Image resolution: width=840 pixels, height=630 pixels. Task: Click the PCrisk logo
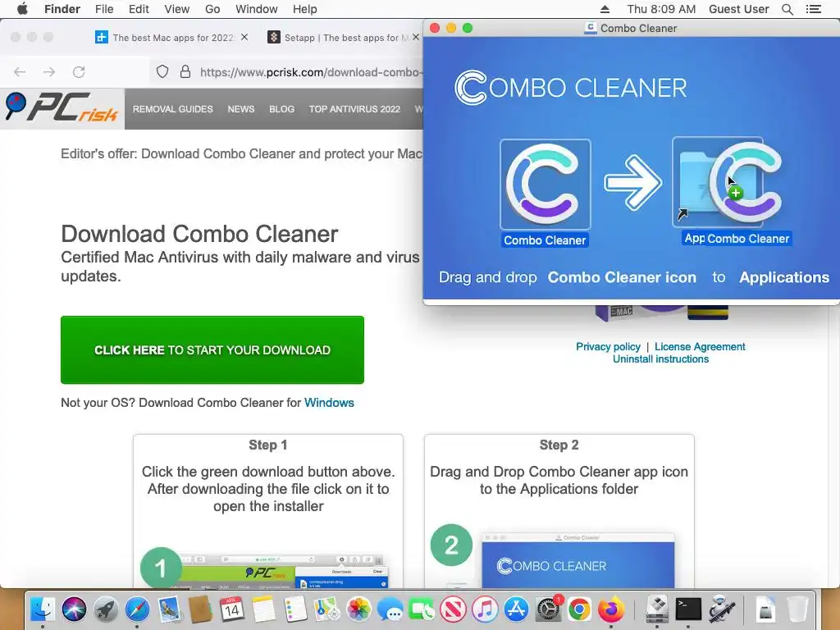click(x=61, y=107)
